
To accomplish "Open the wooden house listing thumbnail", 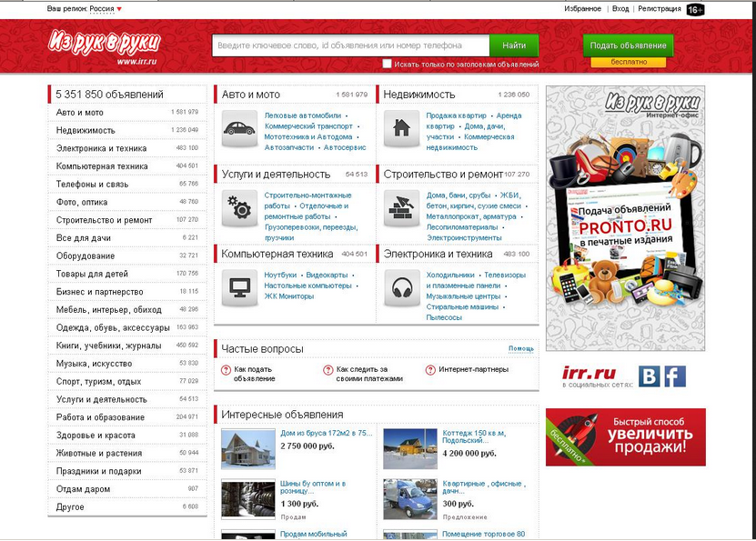I will coord(247,449).
